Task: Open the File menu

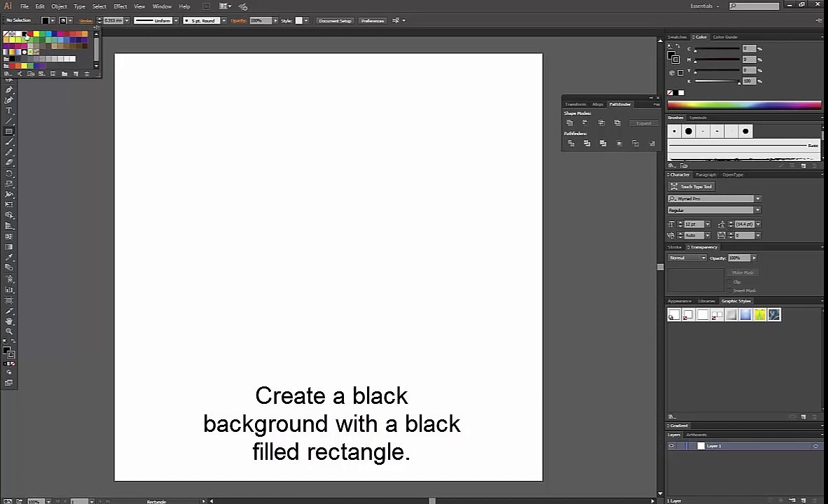Action: click(25, 6)
